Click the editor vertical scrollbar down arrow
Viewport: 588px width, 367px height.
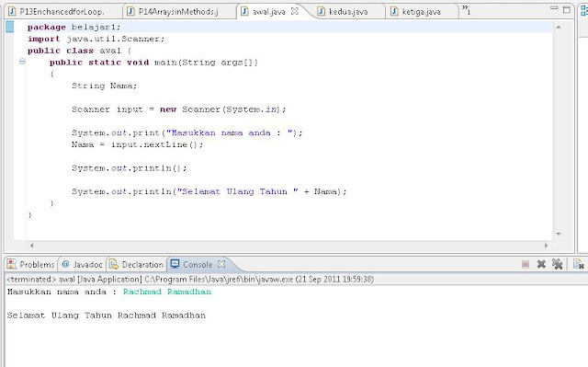tap(559, 235)
